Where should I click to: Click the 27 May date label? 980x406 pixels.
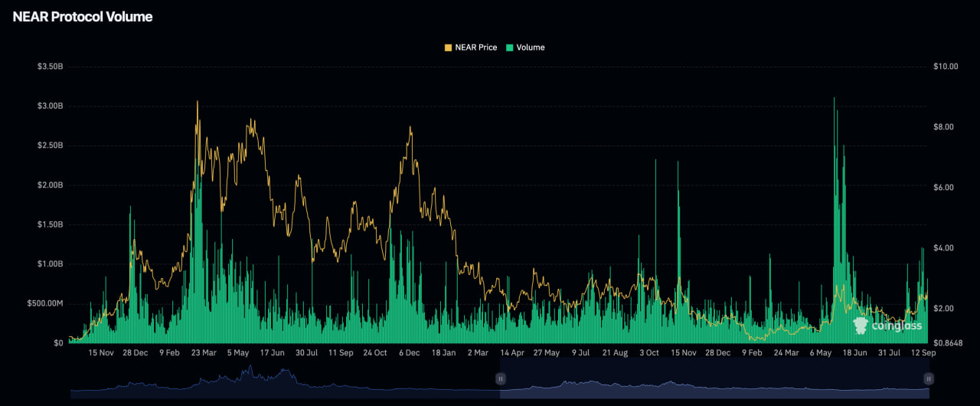tap(547, 353)
